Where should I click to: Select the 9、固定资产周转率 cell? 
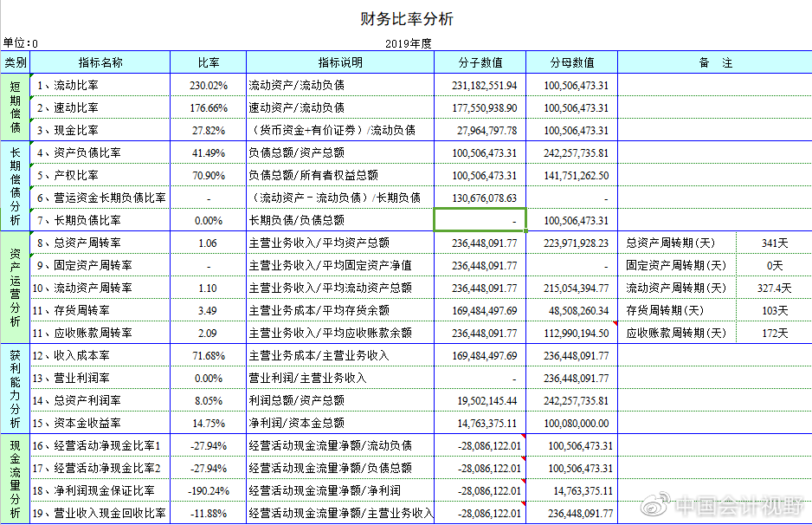pyautogui.click(x=100, y=265)
